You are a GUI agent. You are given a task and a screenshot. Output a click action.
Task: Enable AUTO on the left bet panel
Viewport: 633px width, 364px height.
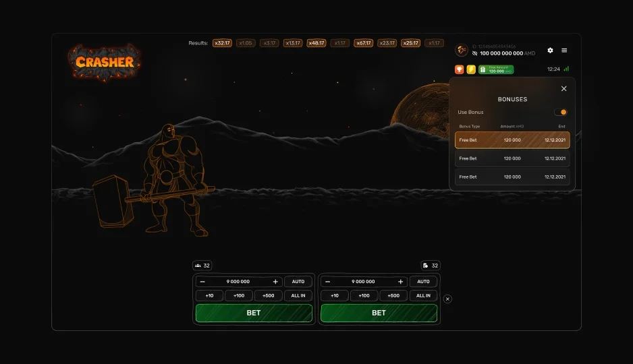click(x=298, y=282)
